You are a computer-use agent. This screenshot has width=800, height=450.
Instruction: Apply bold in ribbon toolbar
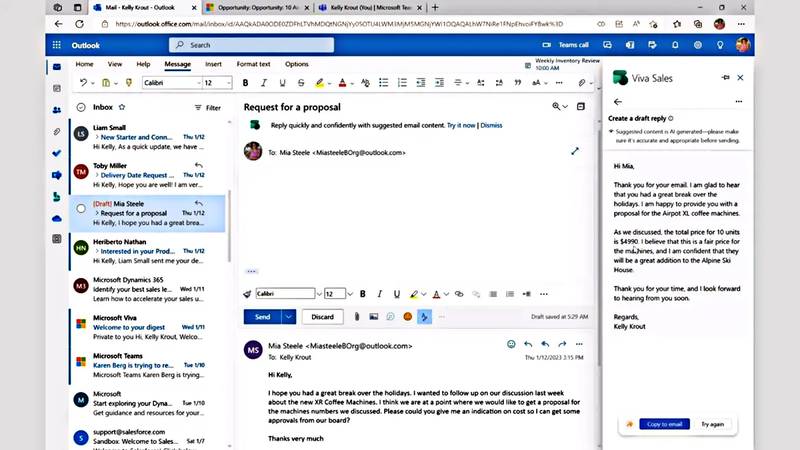[x=245, y=83]
